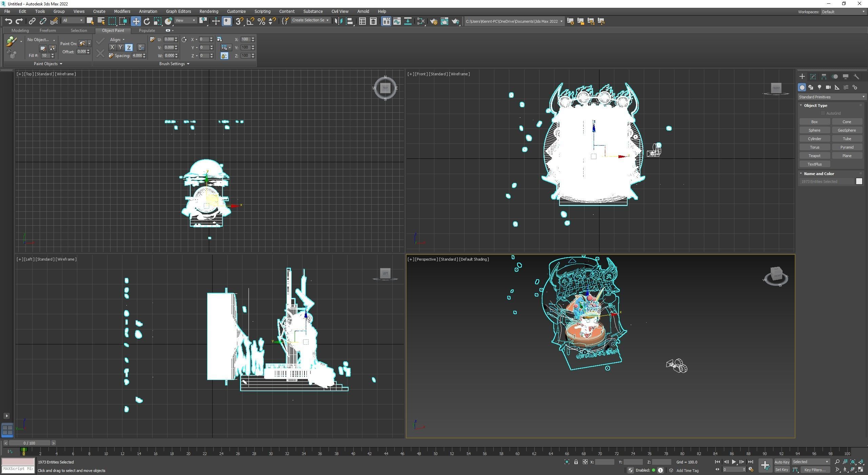
Task: Open the Rendering menu
Action: point(209,11)
